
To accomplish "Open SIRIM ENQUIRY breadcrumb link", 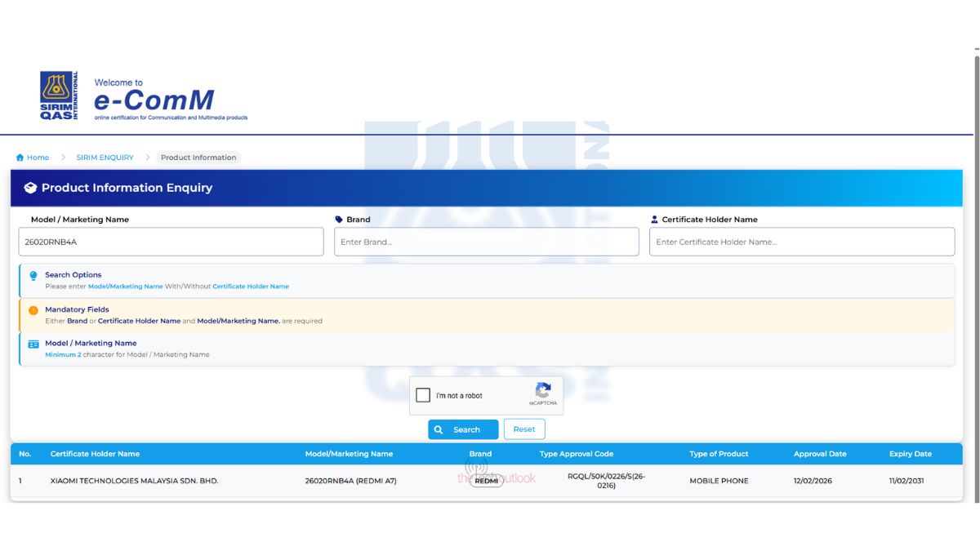I will click(x=105, y=158).
